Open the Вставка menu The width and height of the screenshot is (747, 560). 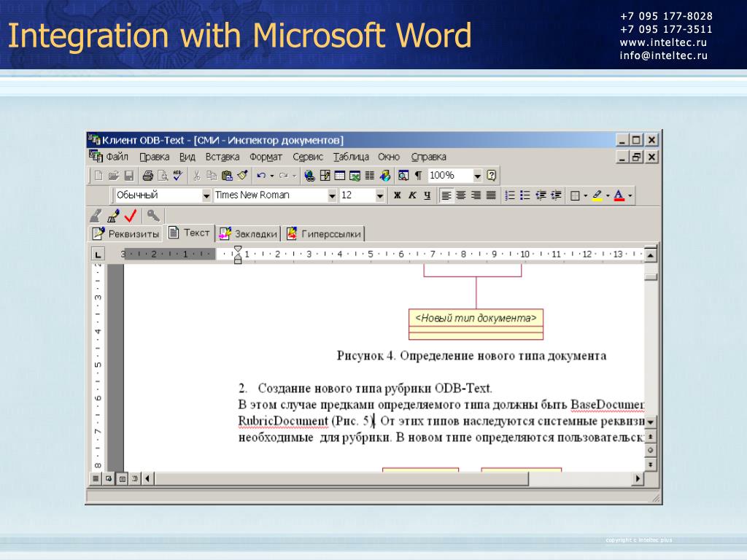[222, 157]
